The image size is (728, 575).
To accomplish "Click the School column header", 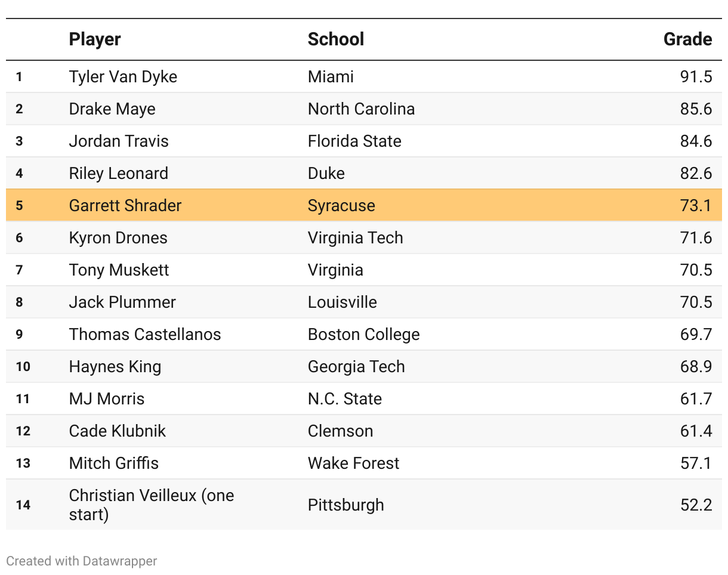I will pyautogui.click(x=335, y=39).
